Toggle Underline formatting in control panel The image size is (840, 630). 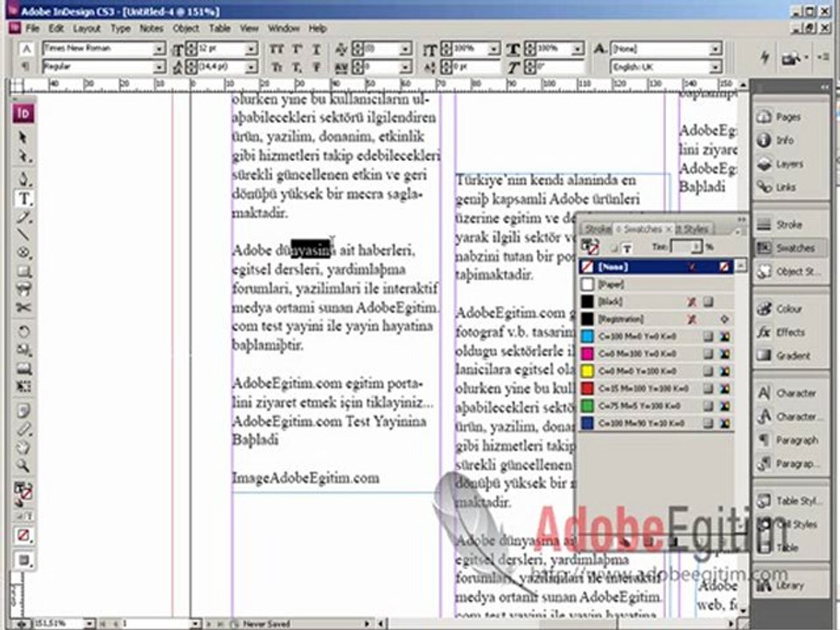point(317,49)
